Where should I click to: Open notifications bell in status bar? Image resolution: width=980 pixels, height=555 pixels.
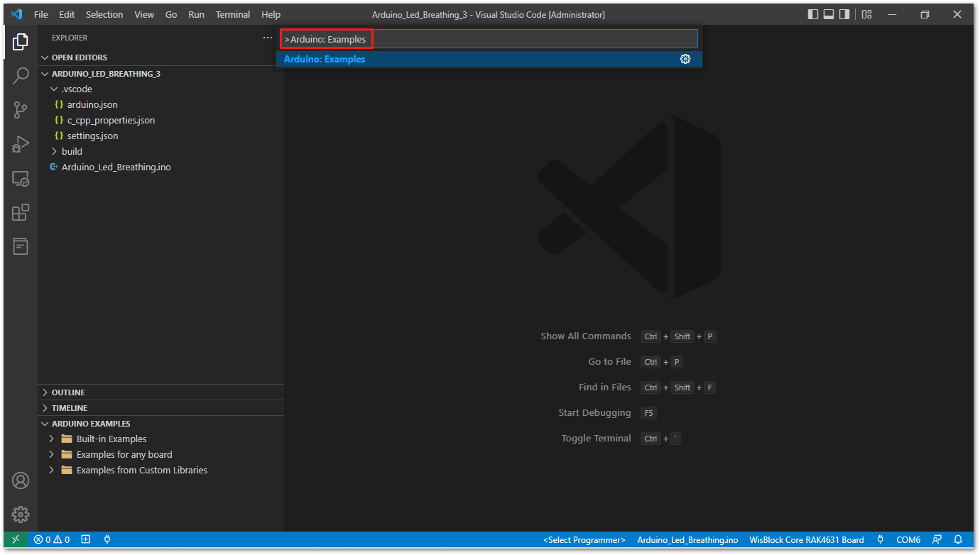point(958,539)
